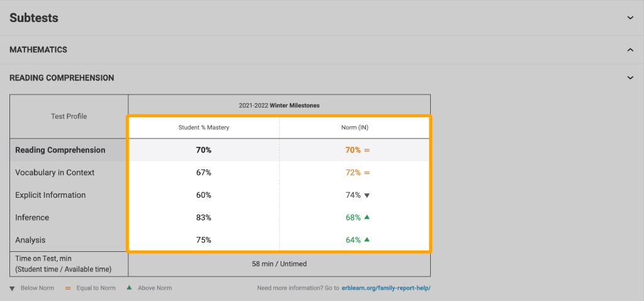Click the up triangle beside 68% norm

pyautogui.click(x=367, y=217)
